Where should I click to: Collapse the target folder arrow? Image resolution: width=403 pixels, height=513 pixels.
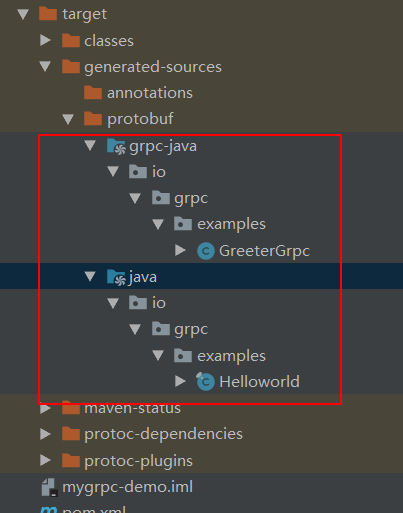23,14
